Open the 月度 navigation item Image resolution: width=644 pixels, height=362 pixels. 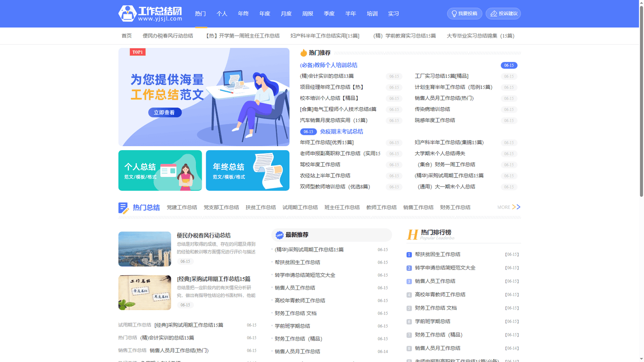pos(286,13)
